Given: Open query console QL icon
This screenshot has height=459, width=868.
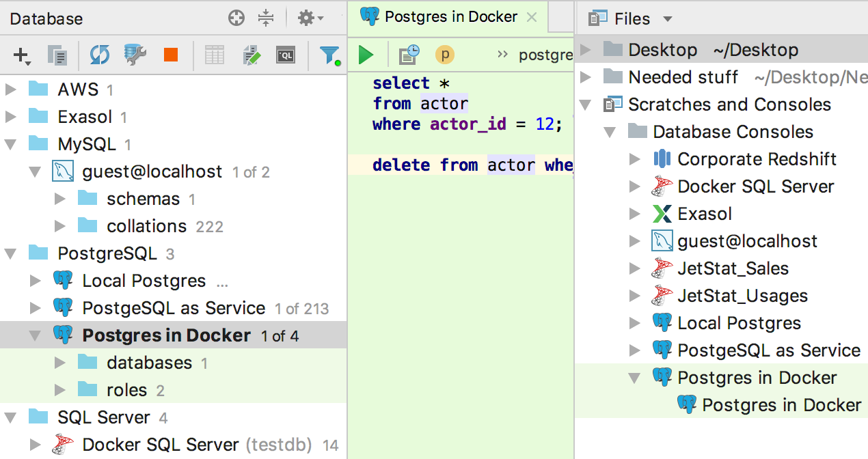Looking at the screenshot, I should [286, 55].
